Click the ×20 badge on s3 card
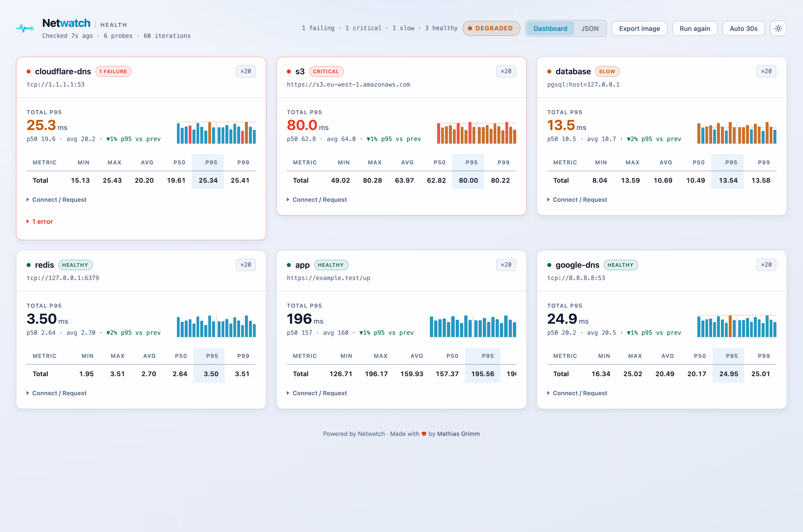This screenshot has height=532, width=803. point(506,71)
